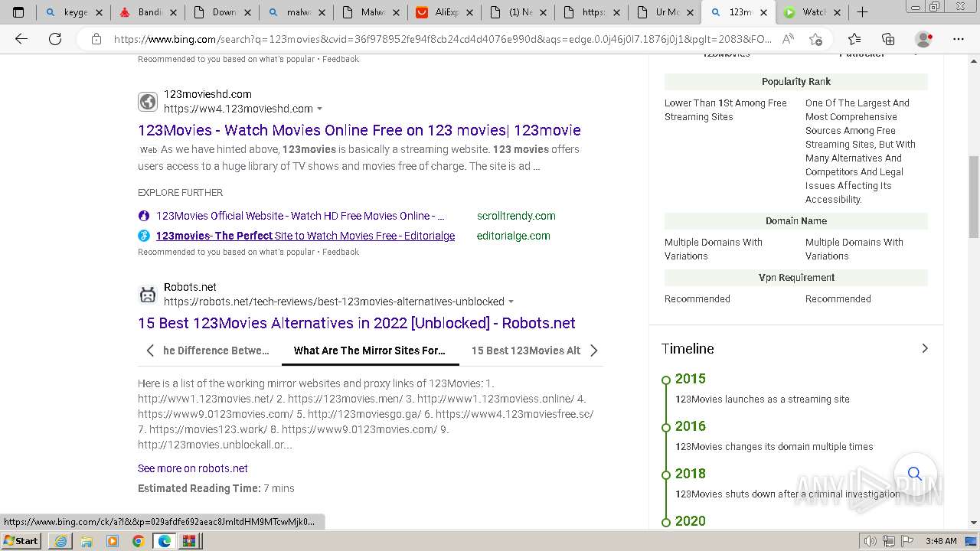Select 'he Difference Betwe...' snippet tab
The width and height of the screenshot is (980, 551).
pyautogui.click(x=216, y=350)
